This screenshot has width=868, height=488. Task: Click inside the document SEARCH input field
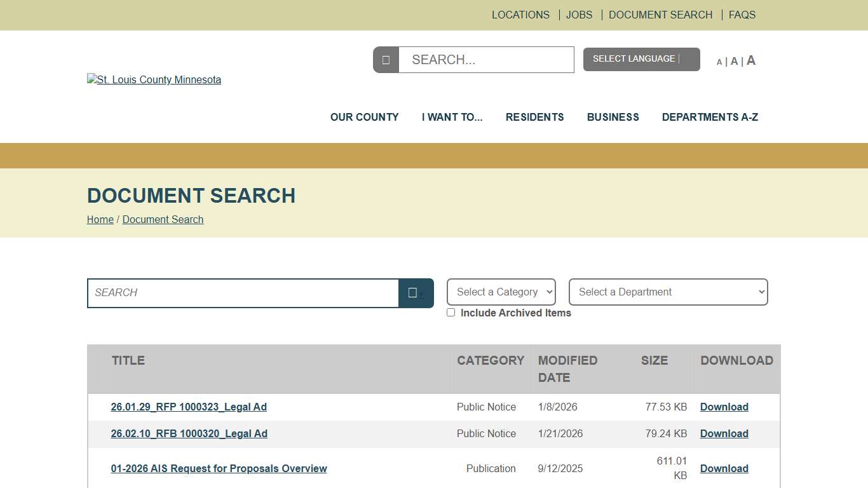(x=241, y=293)
